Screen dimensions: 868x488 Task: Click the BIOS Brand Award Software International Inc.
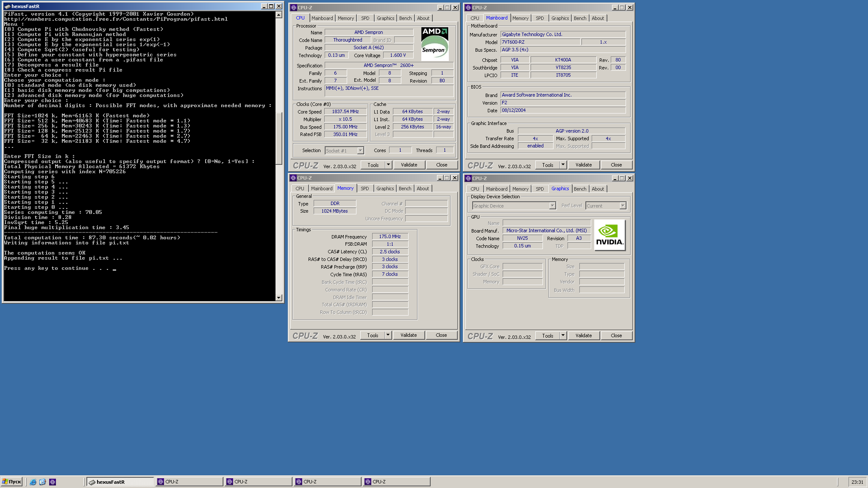pyautogui.click(x=563, y=95)
